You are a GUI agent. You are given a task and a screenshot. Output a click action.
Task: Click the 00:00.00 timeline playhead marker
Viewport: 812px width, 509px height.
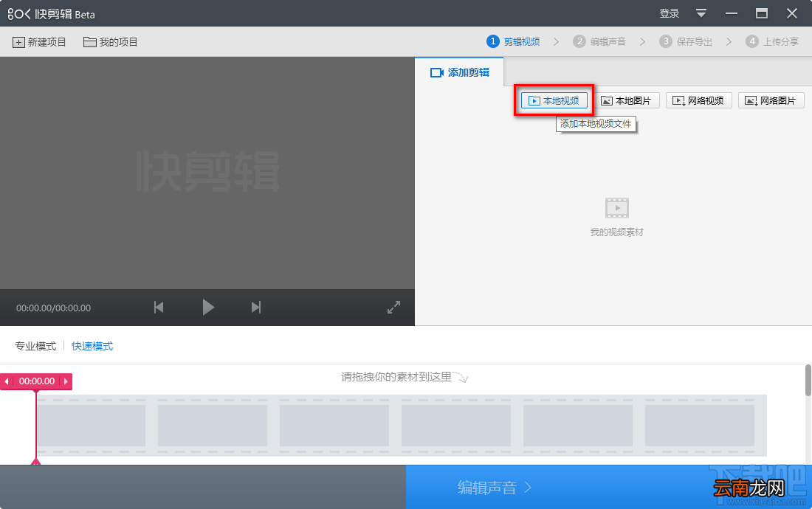[36, 381]
